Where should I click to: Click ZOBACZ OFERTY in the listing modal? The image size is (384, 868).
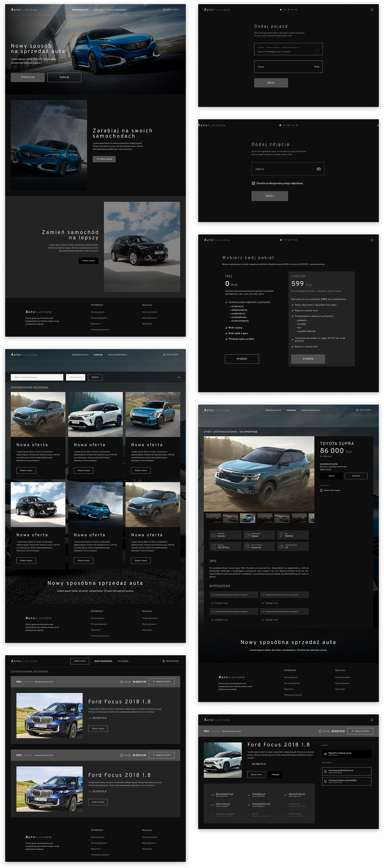tap(360, 731)
